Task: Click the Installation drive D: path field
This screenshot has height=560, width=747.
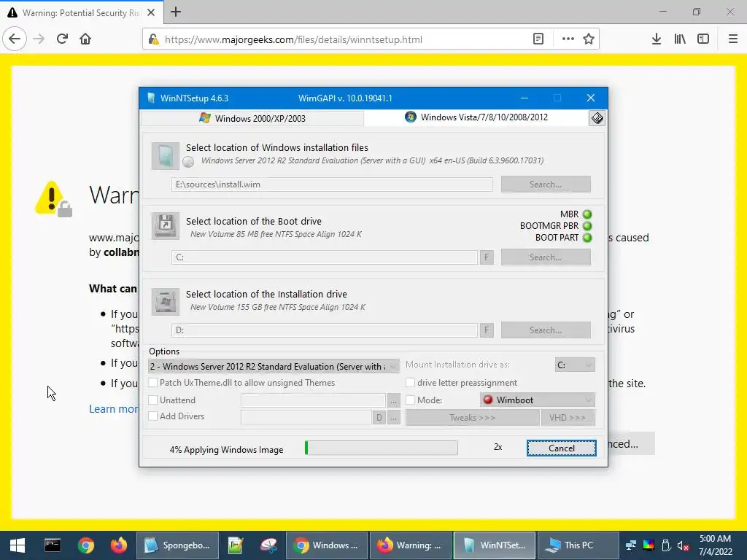Action: coord(325,330)
